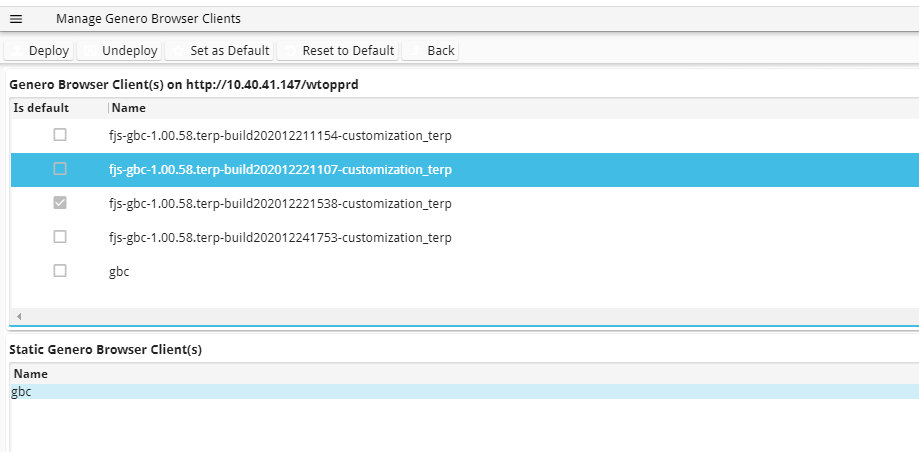Click the Undeploy button

tap(119, 50)
